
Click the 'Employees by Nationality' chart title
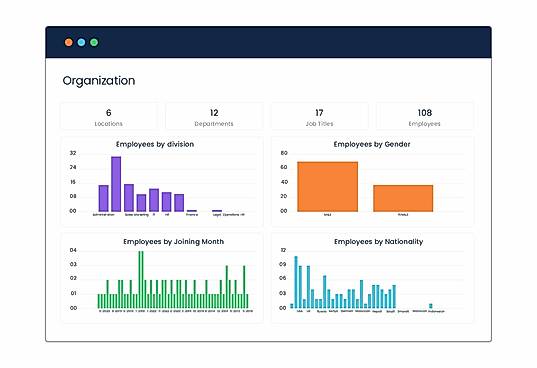pos(379,241)
